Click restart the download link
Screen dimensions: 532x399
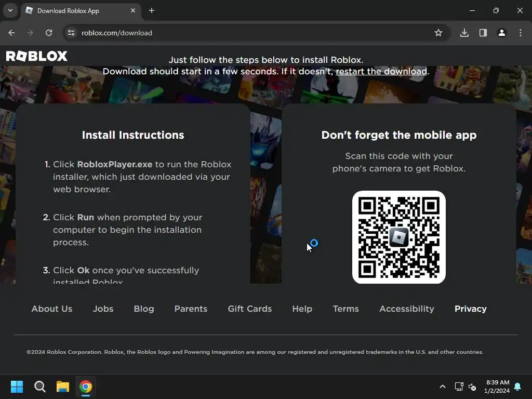[381, 71]
